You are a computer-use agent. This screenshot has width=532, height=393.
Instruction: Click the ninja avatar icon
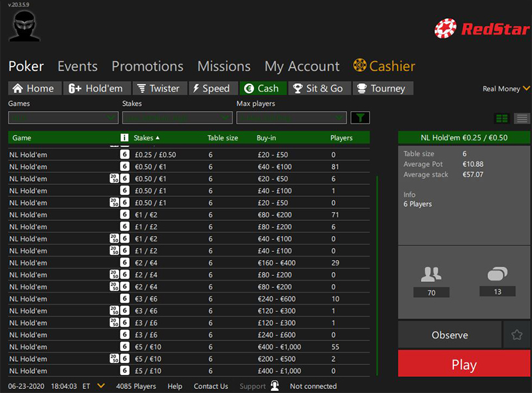[24, 26]
